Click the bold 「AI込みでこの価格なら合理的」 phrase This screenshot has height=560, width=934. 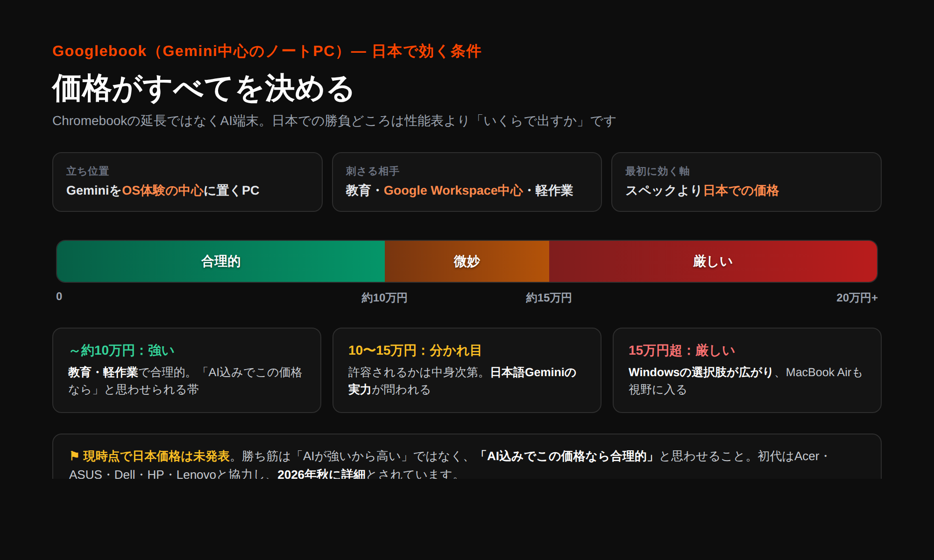click(566, 456)
